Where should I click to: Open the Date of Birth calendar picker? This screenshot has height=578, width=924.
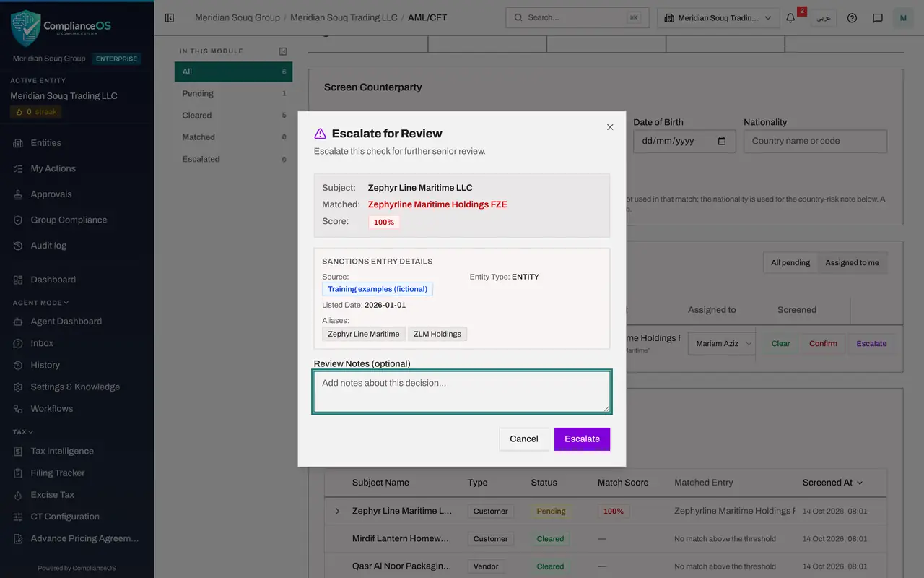[x=722, y=142]
